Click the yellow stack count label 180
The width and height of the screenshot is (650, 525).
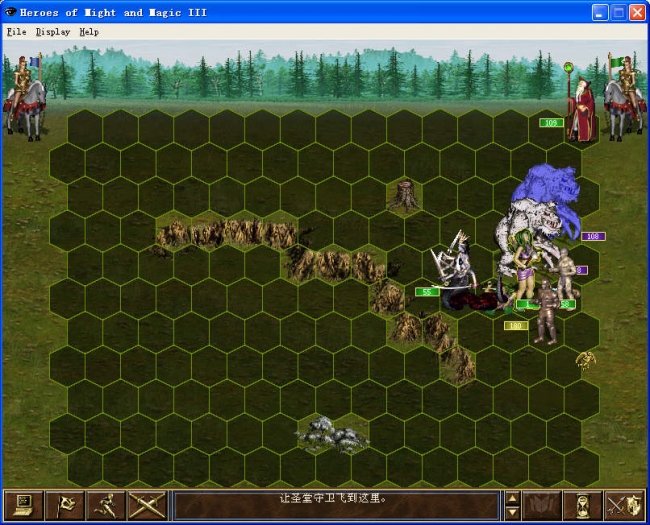[516, 326]
